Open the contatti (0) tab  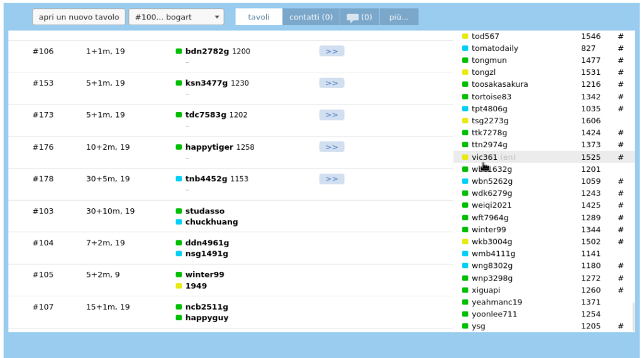[x=311, y=17]
